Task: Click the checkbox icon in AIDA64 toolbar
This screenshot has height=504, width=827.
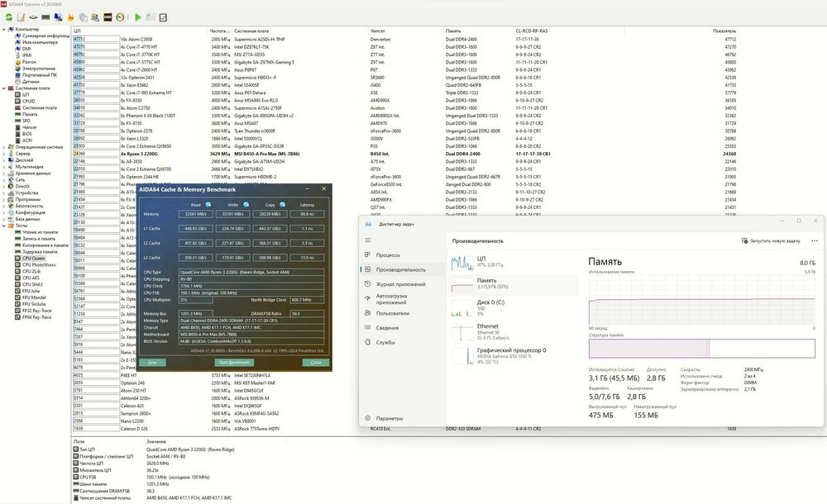Action: tap(163, 17)
